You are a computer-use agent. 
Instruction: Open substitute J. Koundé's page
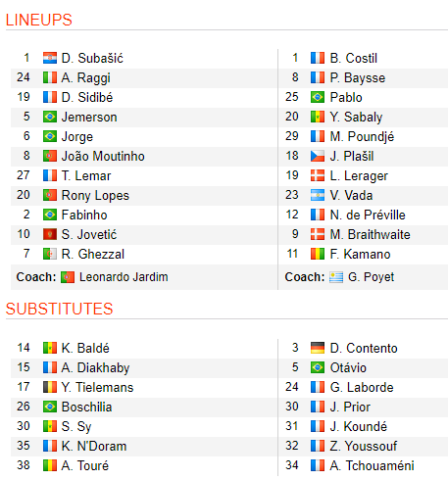359,426
